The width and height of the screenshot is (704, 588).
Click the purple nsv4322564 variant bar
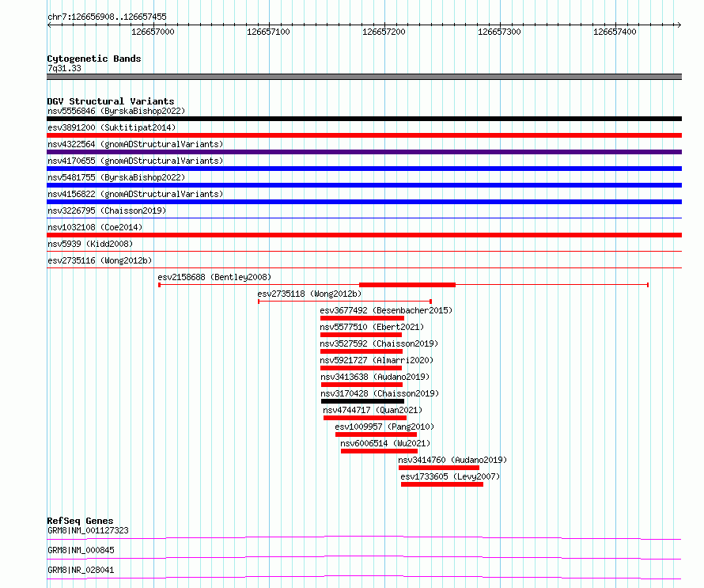pyautogui.click(x=364, y=152)
